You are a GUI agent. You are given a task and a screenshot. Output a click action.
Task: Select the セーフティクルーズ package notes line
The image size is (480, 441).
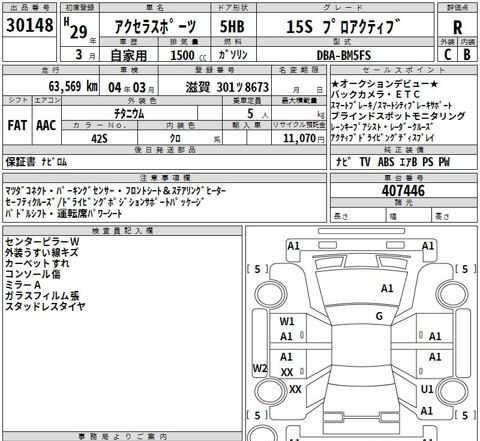[105, 202]
